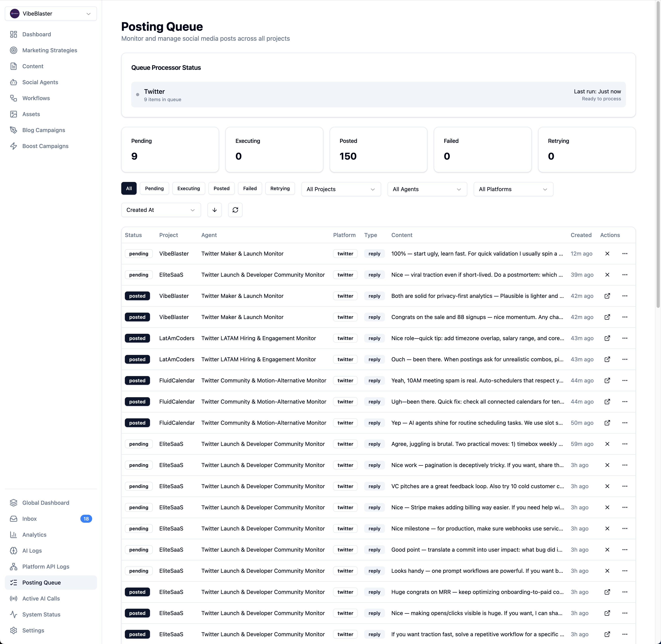Toggle the sort direction arrow
661x644 pixels.
coord(214,210)
